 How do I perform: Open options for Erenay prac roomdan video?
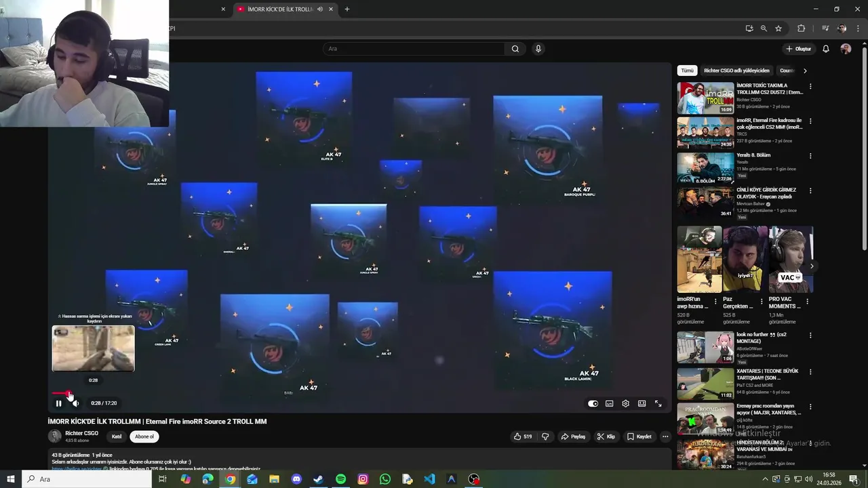tap(810, 407)
